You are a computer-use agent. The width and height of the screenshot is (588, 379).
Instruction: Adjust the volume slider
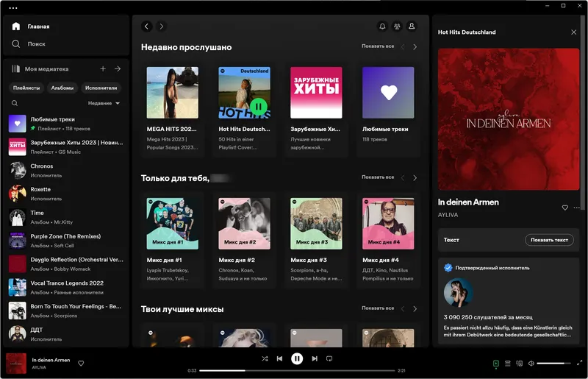[x=553, y=364]
